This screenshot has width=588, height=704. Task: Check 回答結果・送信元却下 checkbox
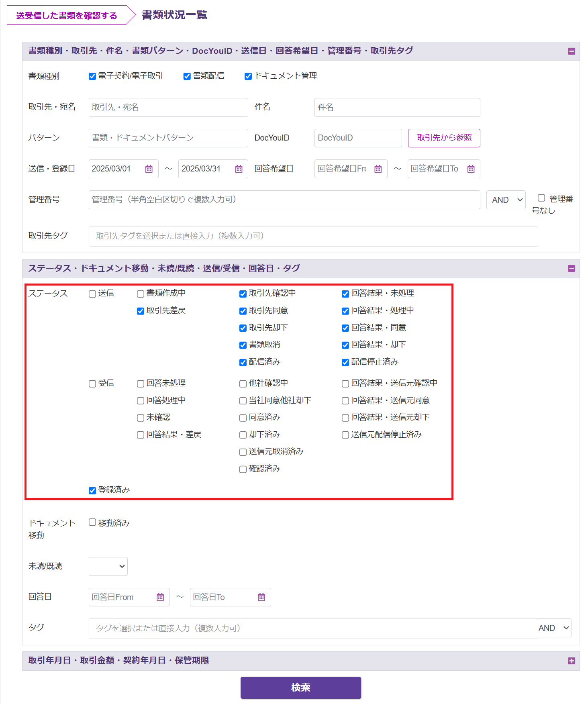click(345, 418)
